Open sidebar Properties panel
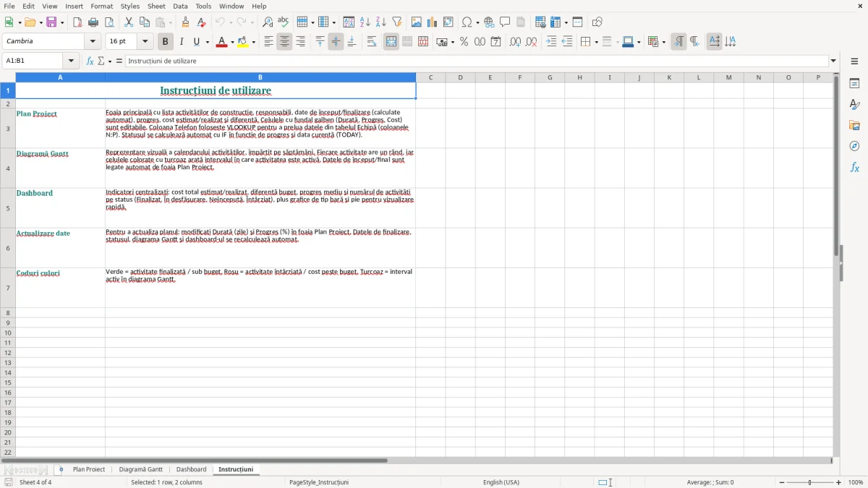This screenshot has width=868, height=488. (854, 83)
